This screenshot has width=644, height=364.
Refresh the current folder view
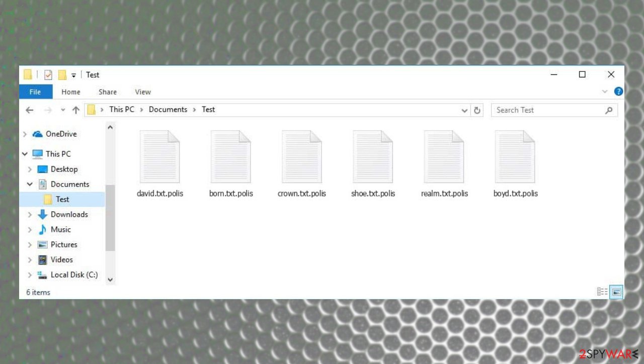[x=477, y=110]
